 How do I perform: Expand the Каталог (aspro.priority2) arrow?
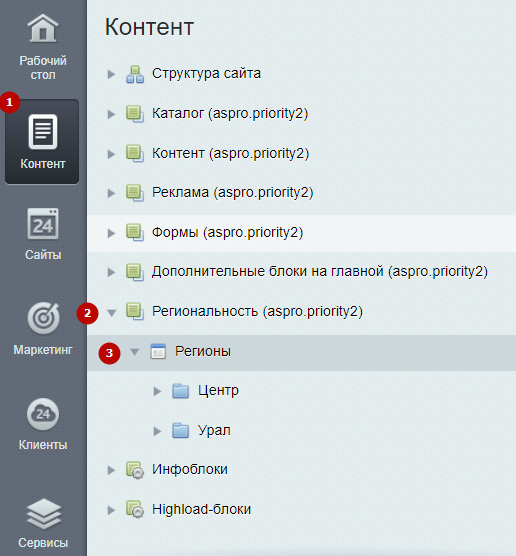click(x=111, y=114)
